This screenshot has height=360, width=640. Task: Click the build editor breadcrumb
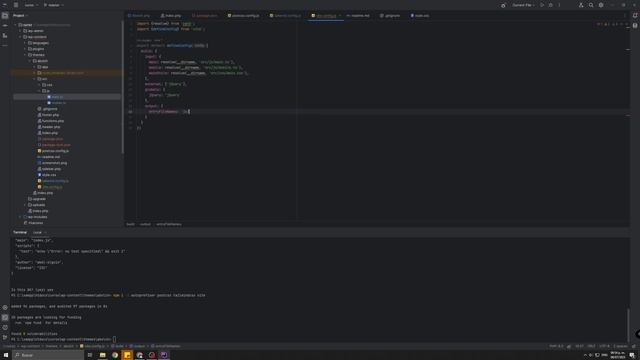point(131,224)
